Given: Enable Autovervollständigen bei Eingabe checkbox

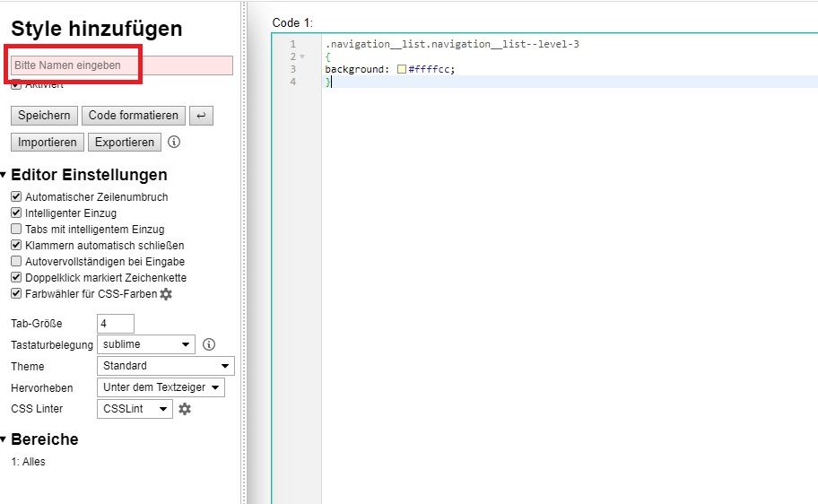Looking at the screenshot, I should [15, 261].
